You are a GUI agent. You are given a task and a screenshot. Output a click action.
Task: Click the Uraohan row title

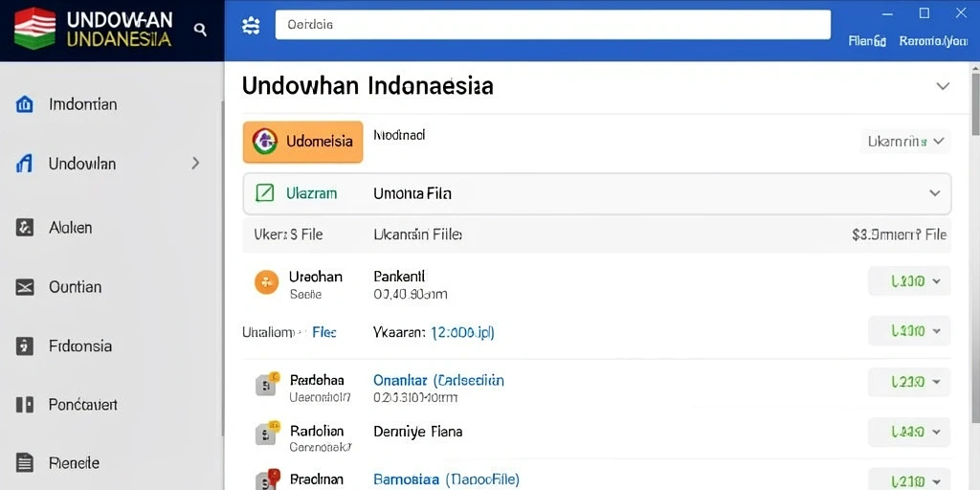click(316, 277)
